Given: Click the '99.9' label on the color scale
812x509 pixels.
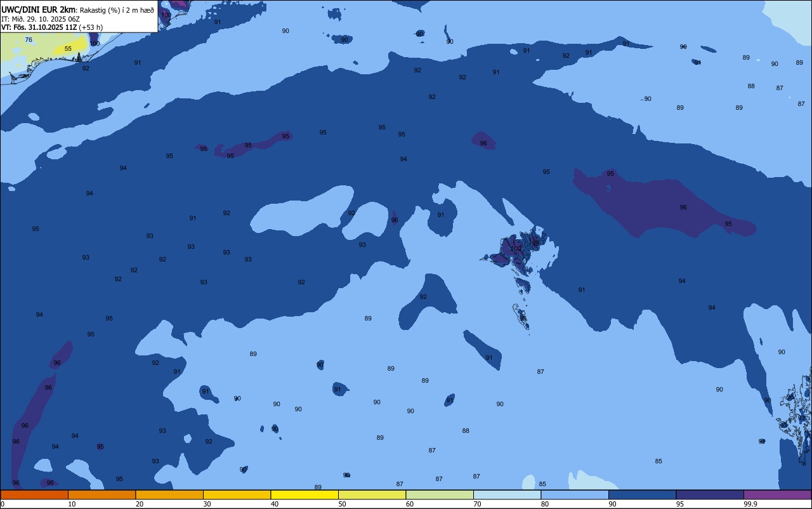Looking at the screenshot, I should click(x=750, y=504).
